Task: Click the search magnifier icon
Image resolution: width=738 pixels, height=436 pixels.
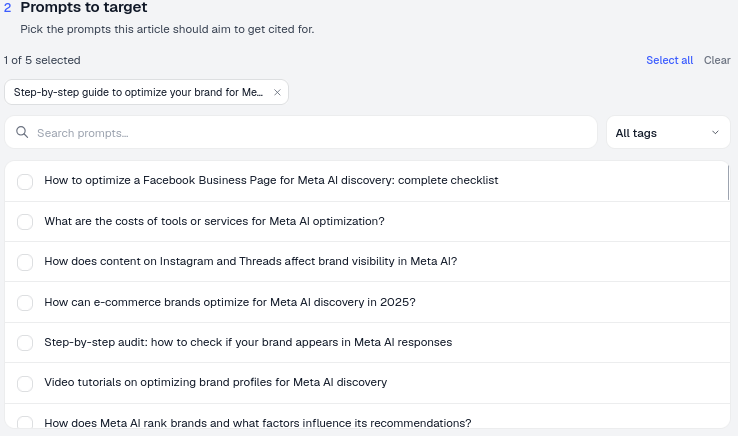Action: click(22, 132)
